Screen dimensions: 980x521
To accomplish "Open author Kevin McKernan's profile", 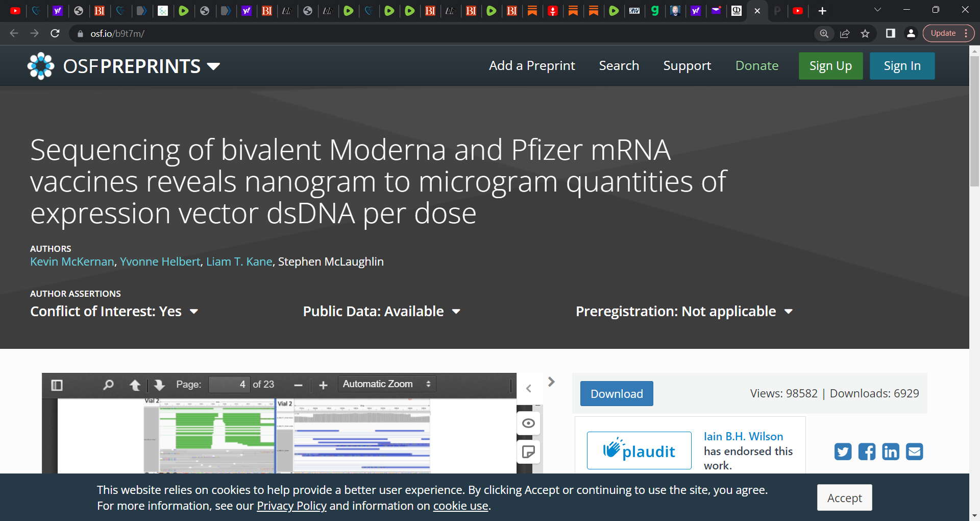I will (72, 262).
